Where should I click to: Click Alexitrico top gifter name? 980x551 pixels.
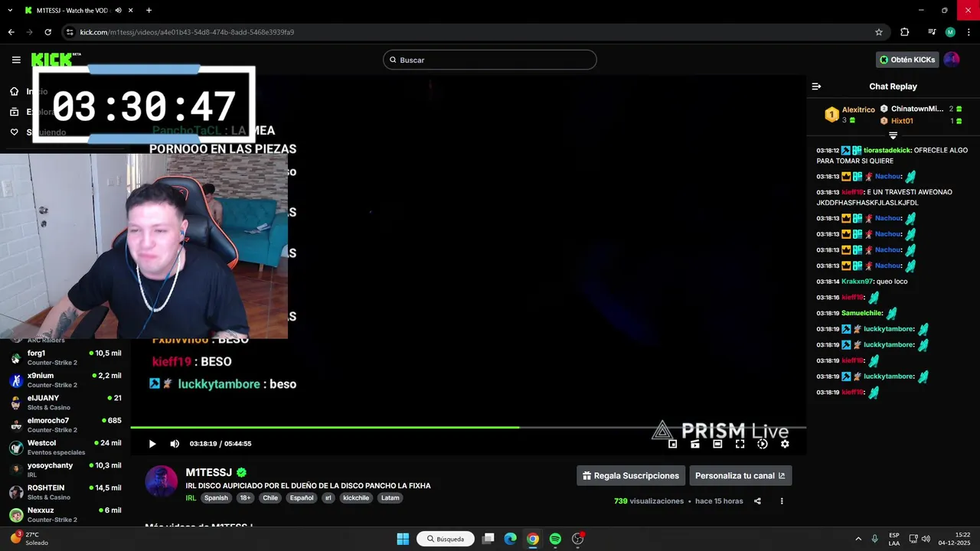coord(858,109)
